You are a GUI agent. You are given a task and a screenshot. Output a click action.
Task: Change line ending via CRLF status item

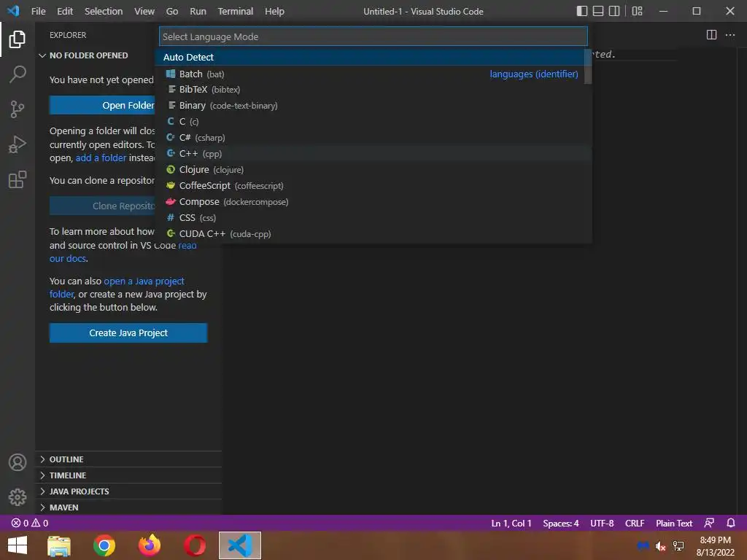635,523
